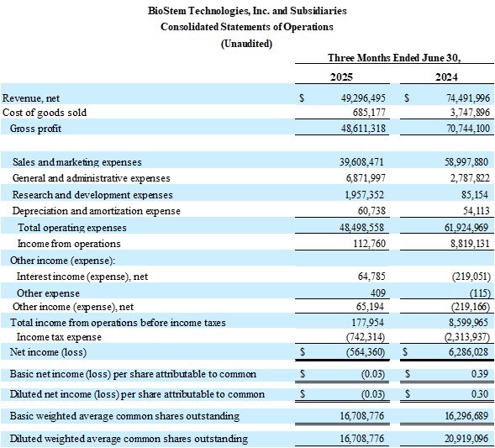495x448 pixels.
Task: Select the 2024 revenue figure 74,491,996
Action: 468,98
